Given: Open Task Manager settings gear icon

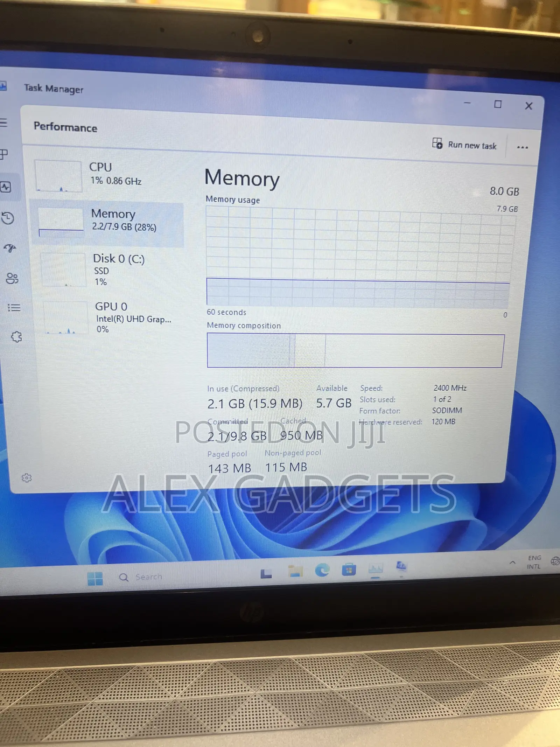Looking at the screenshot, I should click(27, 478).
